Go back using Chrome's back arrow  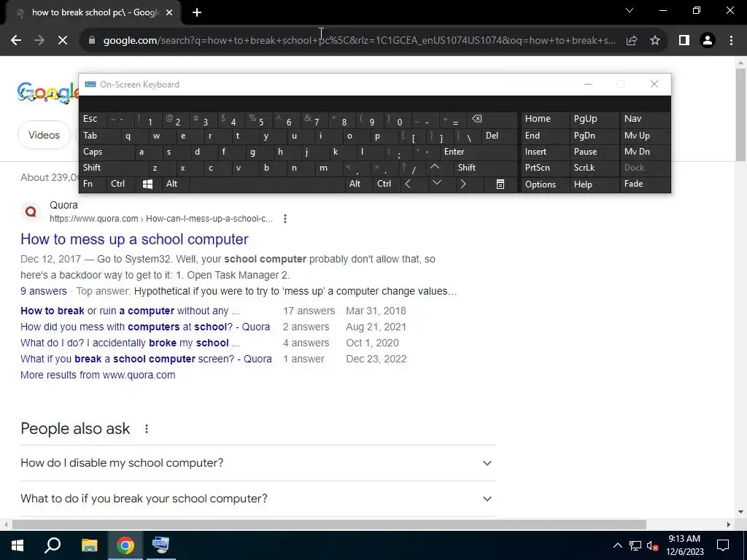(16, 41)
